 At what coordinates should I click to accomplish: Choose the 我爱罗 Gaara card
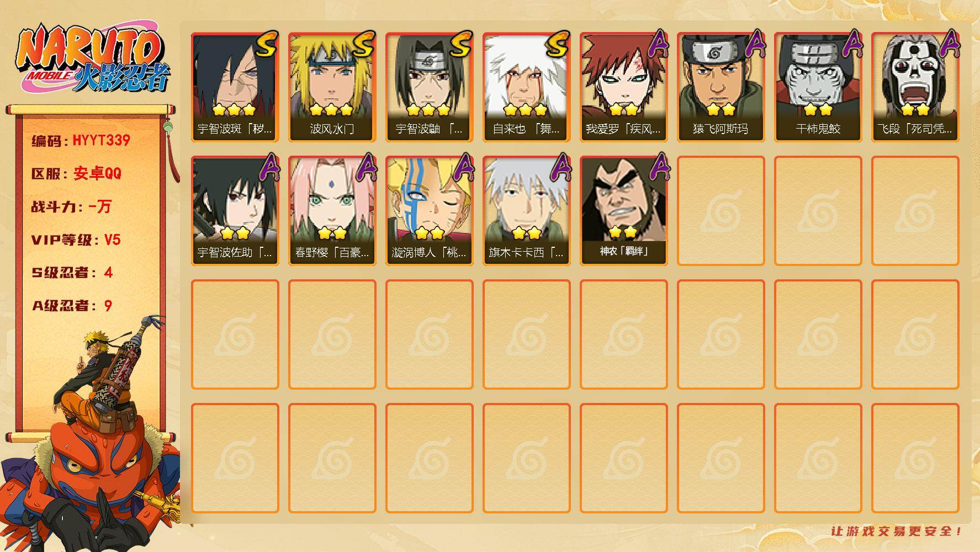[x=623, y=87]
